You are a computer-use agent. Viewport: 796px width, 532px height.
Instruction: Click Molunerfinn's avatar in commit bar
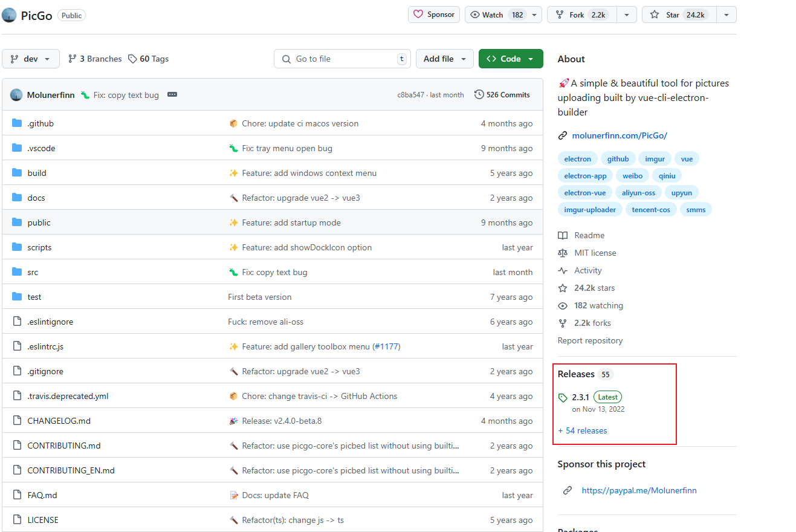tap(16, 95)
